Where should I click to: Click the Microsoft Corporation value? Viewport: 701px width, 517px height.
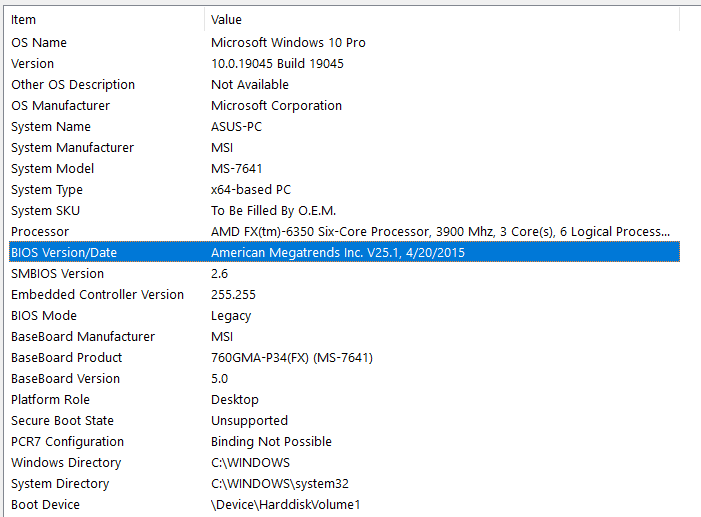276,106
